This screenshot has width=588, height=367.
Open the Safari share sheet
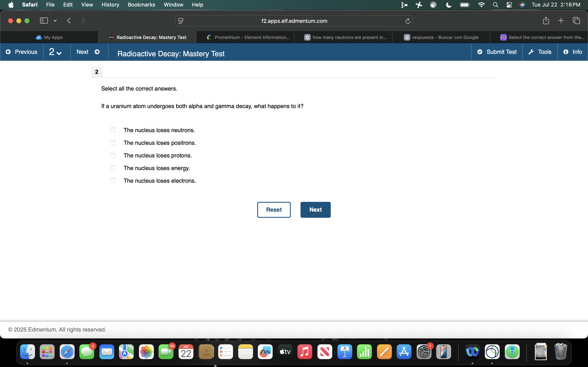pos(546,21)
